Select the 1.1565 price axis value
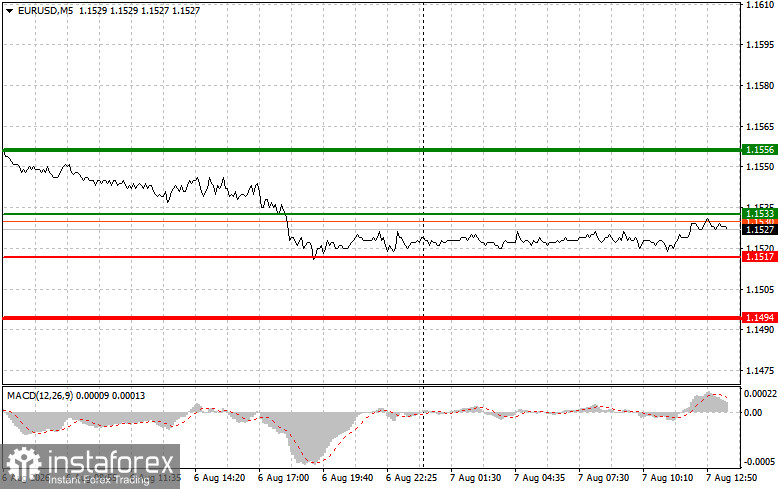The width and height of the screenshot is (781, 489). 760,126
